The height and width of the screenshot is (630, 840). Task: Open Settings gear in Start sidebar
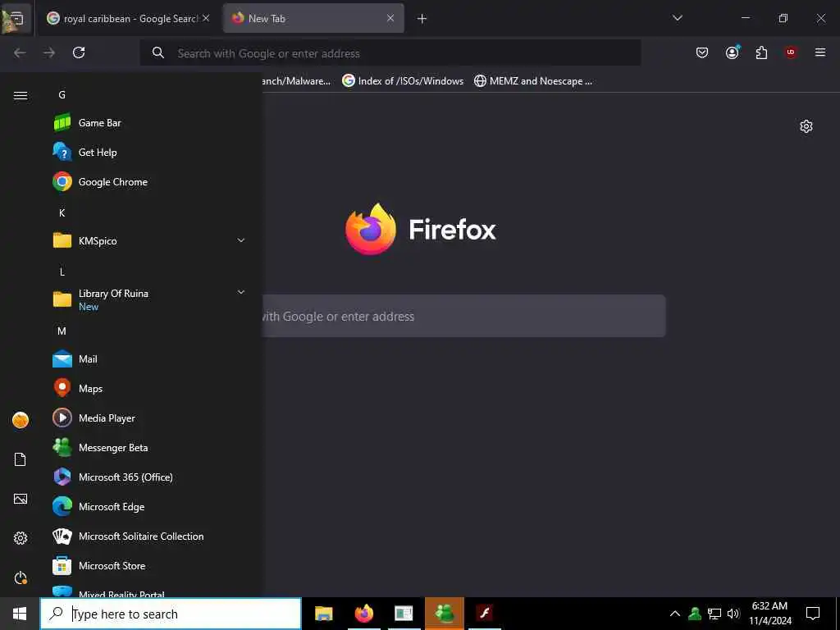pos(21,538)
